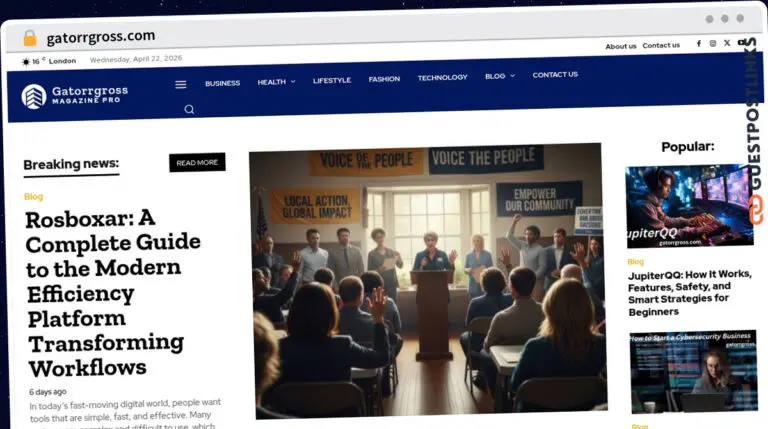Open the hamburger menu icon
The height and width of the screenshot is (429, 768).
181,85
